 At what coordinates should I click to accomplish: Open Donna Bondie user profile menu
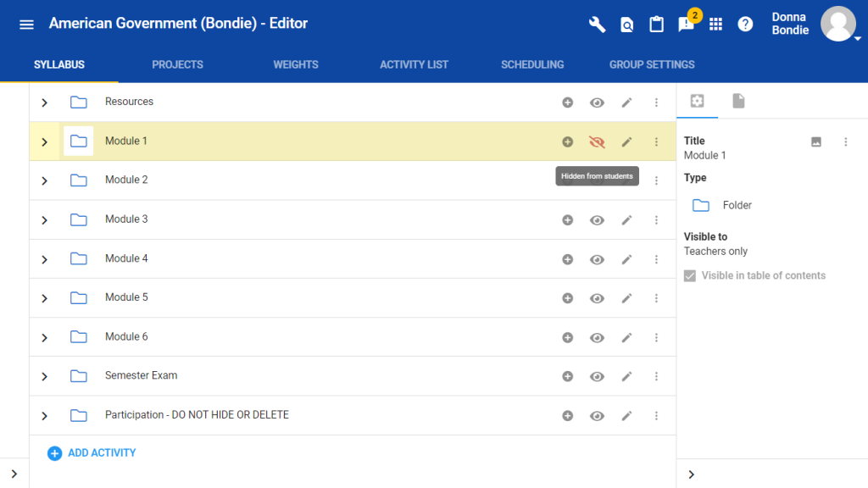click(x=837, y=24)
